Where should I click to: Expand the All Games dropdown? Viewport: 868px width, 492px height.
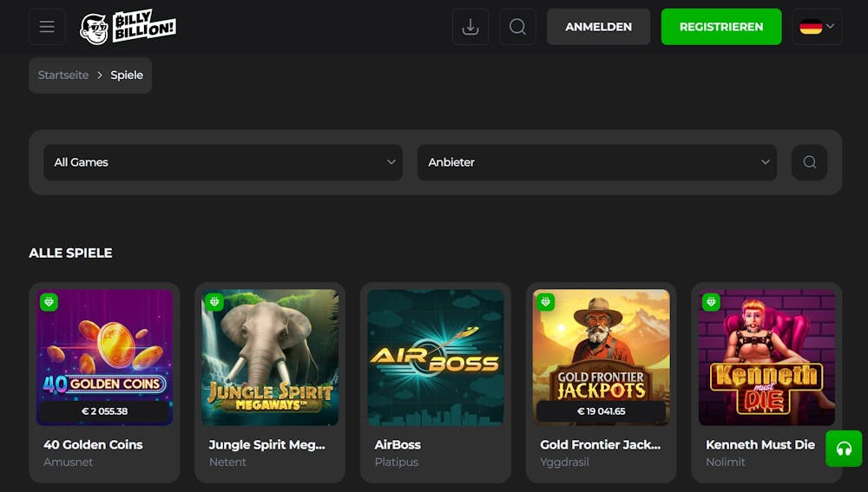[223, 162]
